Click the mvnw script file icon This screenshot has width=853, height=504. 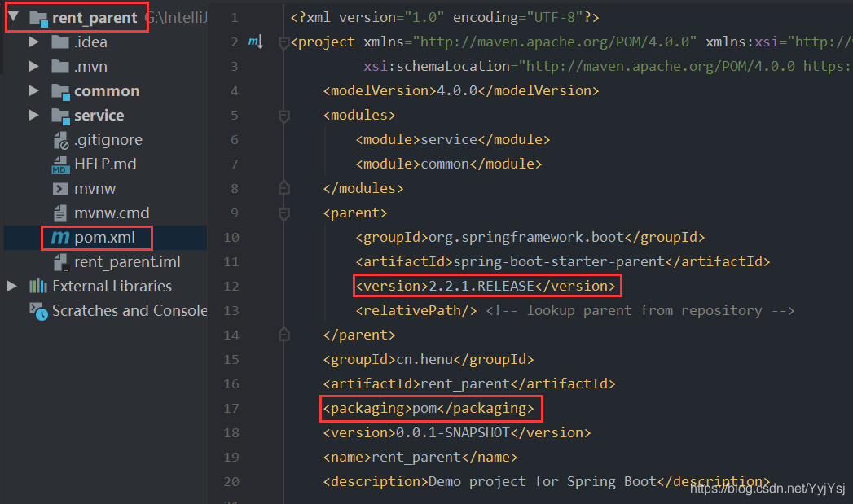pos(59,189)
